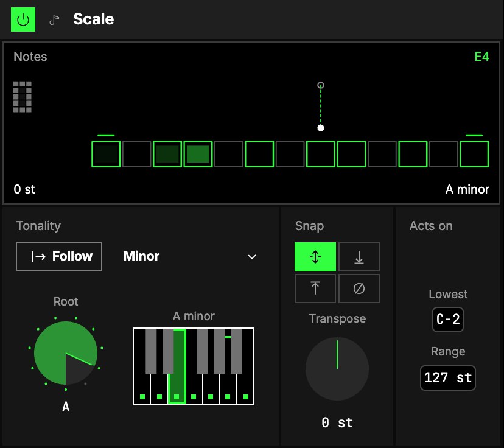Click the Root label above the knob
504x448 pixels.
[66, 301]
